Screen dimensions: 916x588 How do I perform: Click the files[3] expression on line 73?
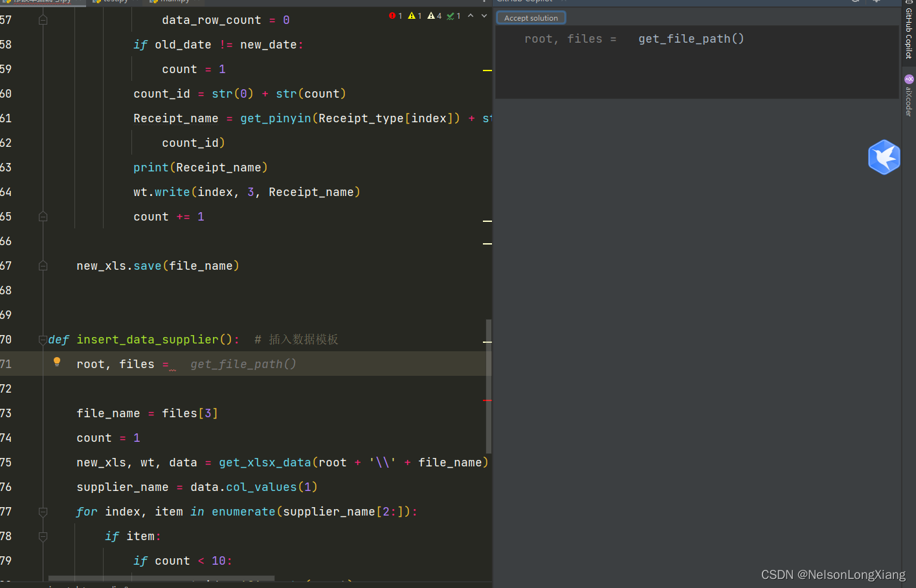tap(190, 413)
